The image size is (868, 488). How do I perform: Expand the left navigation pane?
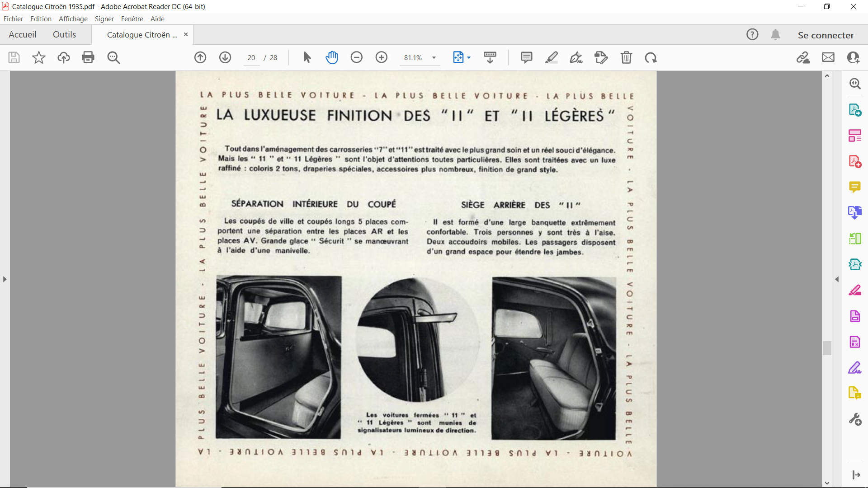tap(5, 279)
